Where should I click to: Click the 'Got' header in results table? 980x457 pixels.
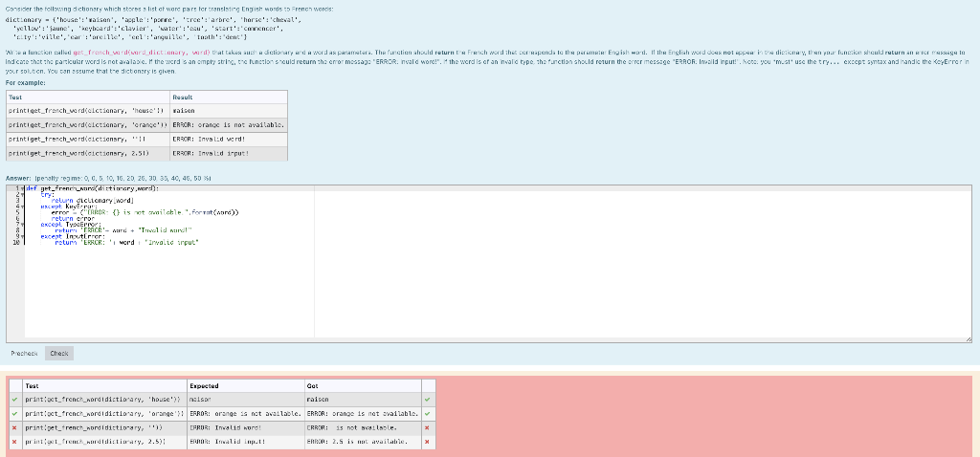tap(313, 386)
